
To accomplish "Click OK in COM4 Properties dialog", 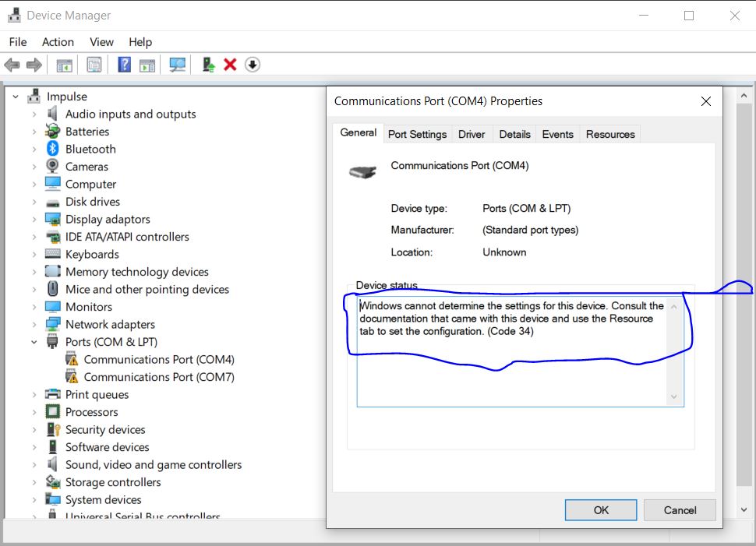I will point(601,510).
